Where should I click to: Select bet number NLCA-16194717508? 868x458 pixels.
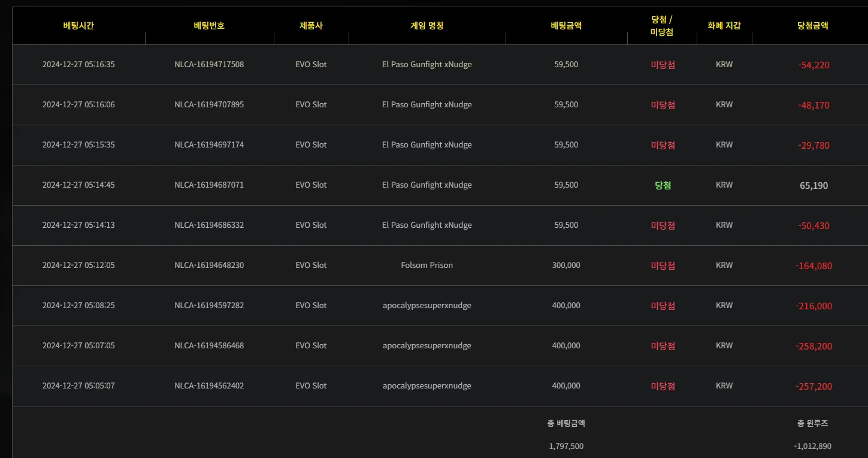(x=209, y=65)
